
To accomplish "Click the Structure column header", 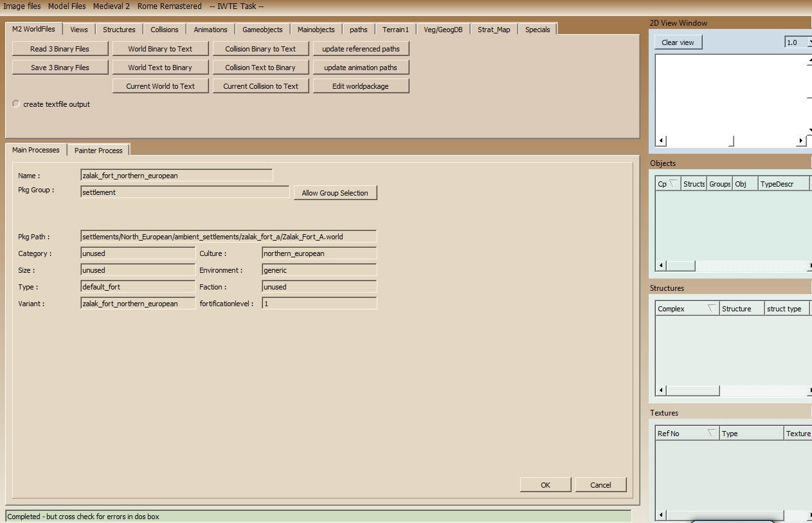I will (x=742, y=309).
